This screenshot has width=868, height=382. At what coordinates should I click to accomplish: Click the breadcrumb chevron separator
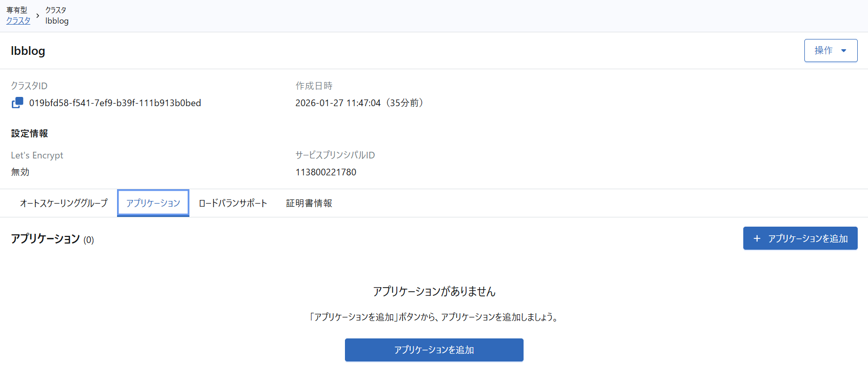[x=37, y=16]
